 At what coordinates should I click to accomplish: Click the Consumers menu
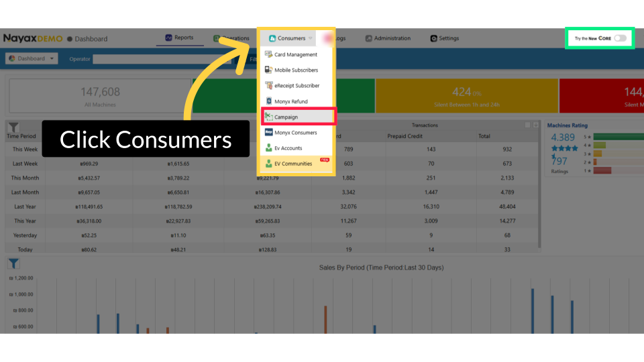[x=288, y=38]
